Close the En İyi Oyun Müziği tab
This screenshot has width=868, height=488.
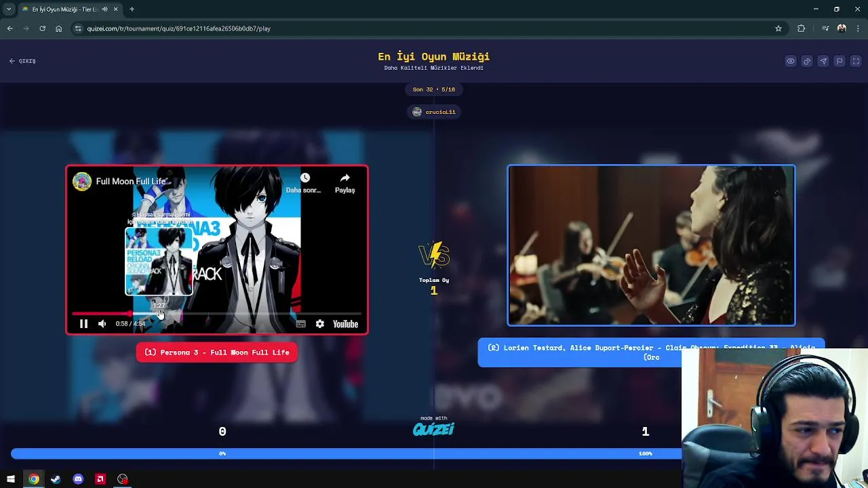pyautogui.click(x=115, y=9)
